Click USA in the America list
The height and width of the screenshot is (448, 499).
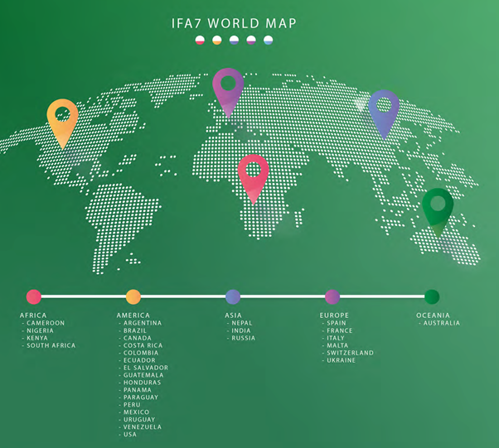pos(130,434)
